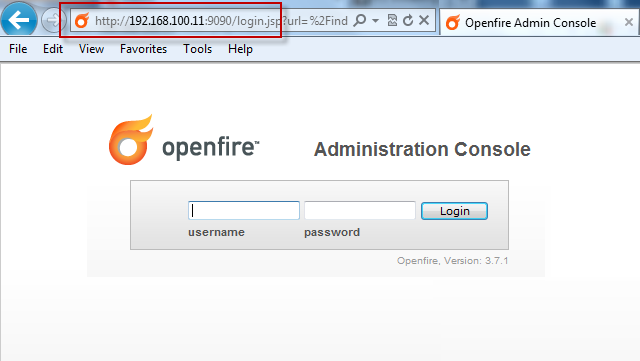The width and height of the screenshot is (640, 361).
Task: Focus the password input field
Action: (x=360, y=210)
